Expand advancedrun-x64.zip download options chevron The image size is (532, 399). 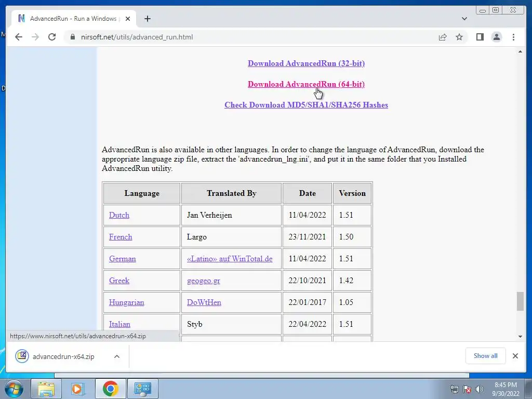pyautogui.click(x=117, y=356)
